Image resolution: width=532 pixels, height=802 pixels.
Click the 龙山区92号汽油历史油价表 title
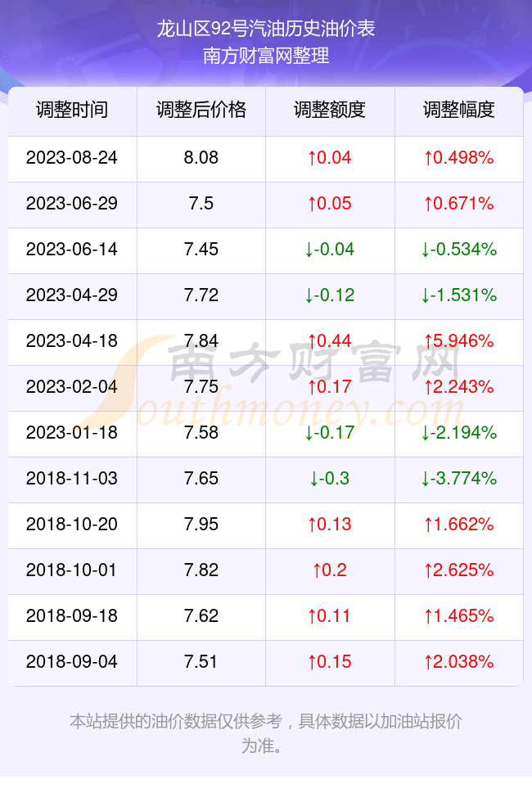point(266,29)
